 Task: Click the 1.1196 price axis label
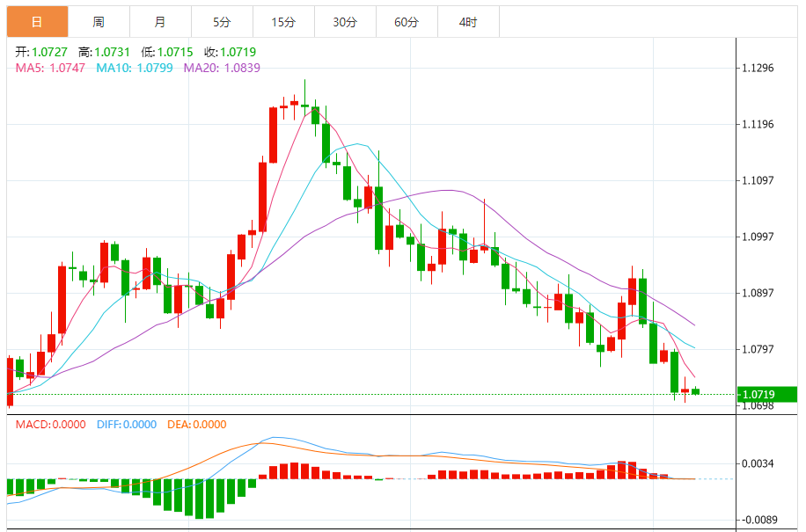point(758,124)
